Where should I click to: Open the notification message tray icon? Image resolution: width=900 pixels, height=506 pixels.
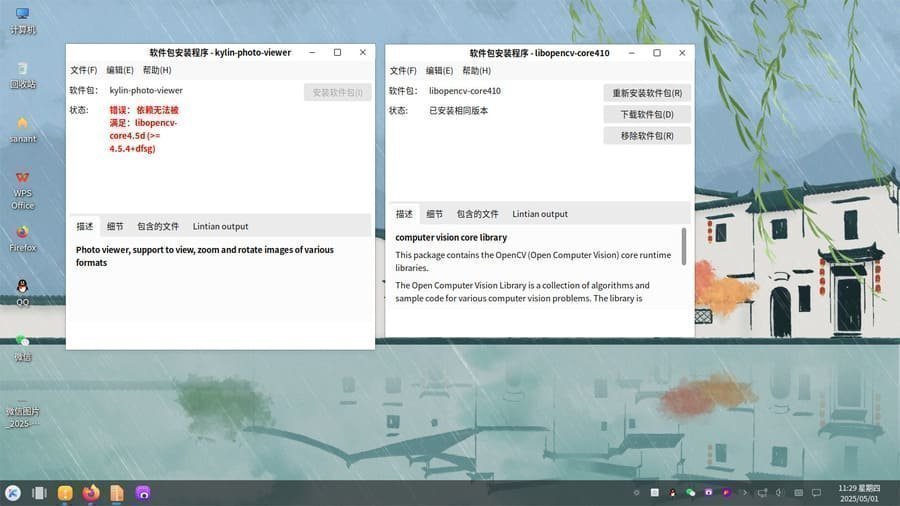pos(816,492)
